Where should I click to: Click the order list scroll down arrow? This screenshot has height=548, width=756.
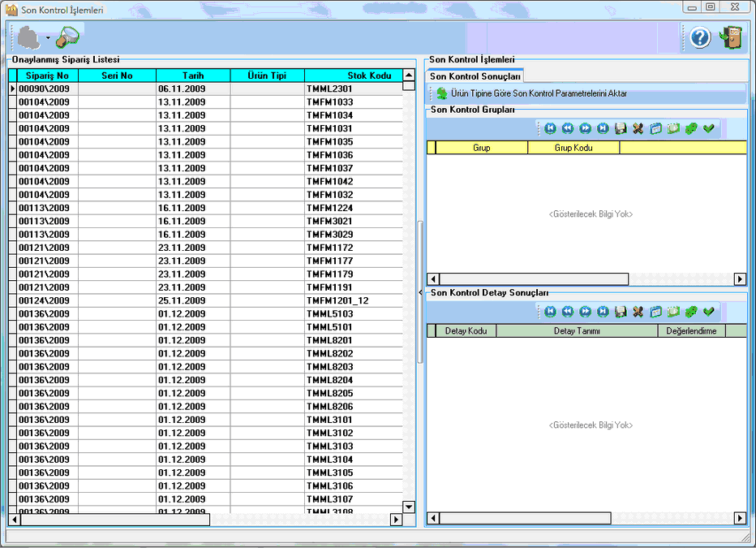click(x=408, y=507)
